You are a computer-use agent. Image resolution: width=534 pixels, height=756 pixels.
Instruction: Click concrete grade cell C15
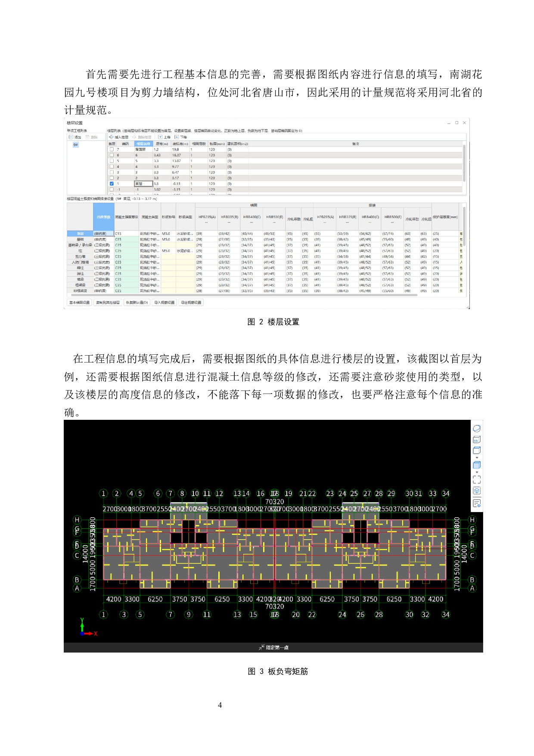(x=126, y=234)
